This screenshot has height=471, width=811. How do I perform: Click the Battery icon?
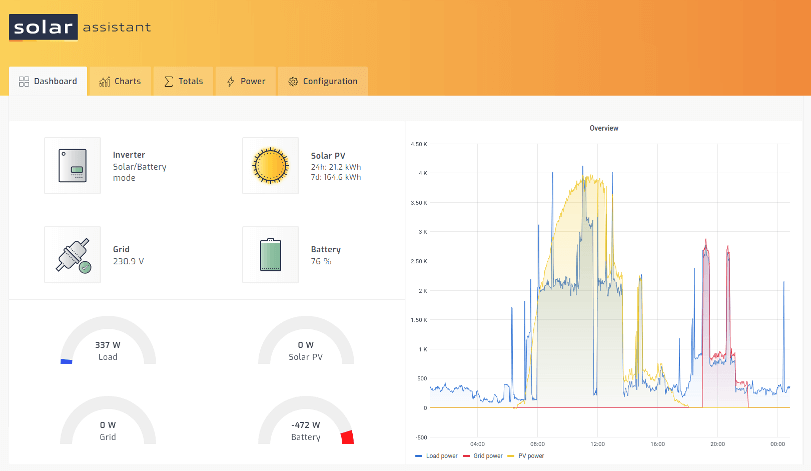pyautogui.click(x=270, y=254)
